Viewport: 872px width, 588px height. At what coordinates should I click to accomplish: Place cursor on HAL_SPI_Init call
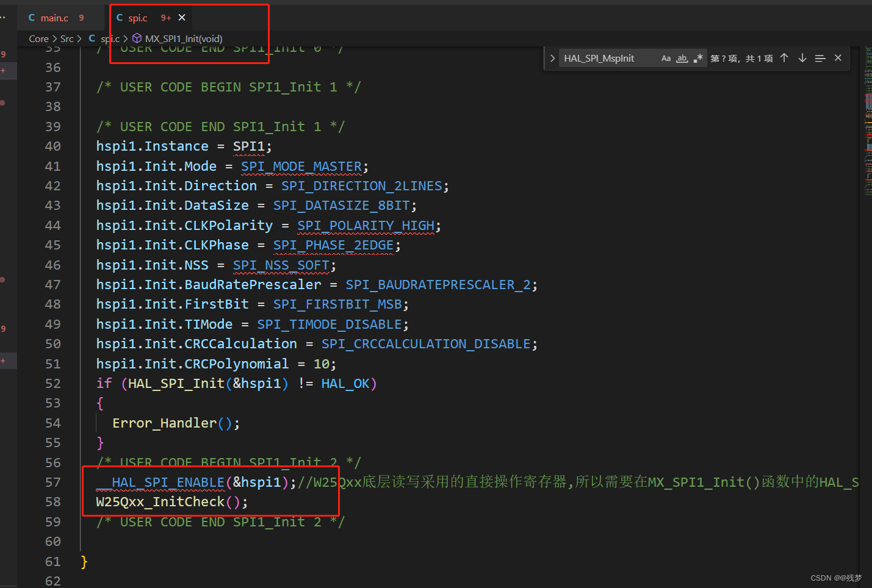(176, 384)
